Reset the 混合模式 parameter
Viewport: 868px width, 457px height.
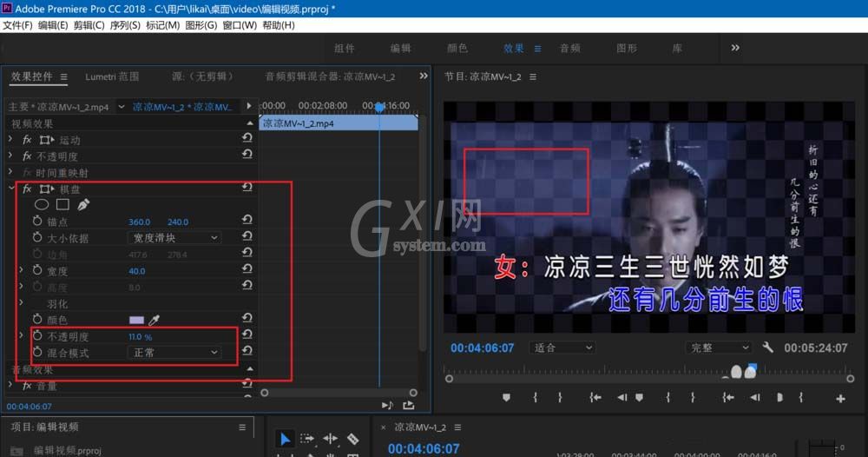(x=247, y=351)
